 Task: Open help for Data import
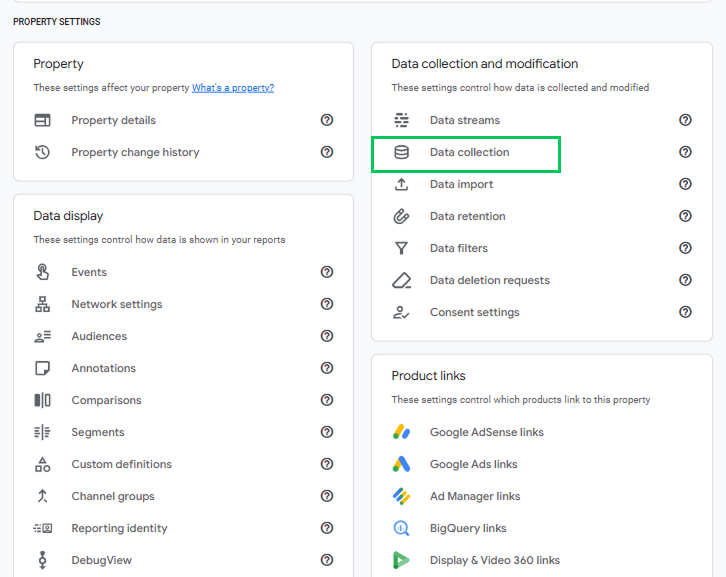tap(685, 184)
